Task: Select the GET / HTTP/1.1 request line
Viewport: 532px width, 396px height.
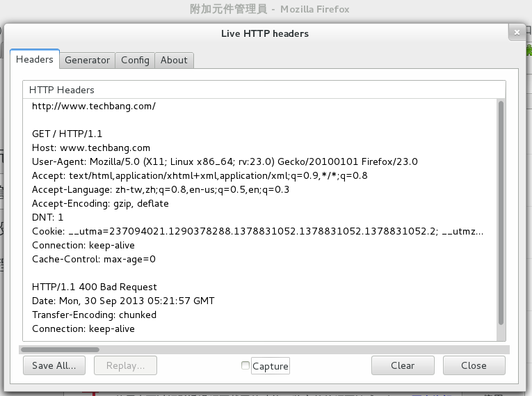Action: coord(67,134)
